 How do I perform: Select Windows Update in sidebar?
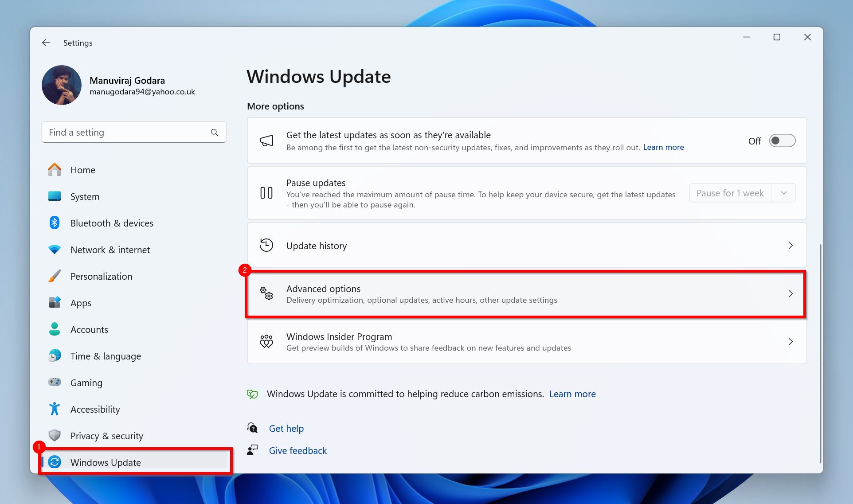tap(134, 462)
